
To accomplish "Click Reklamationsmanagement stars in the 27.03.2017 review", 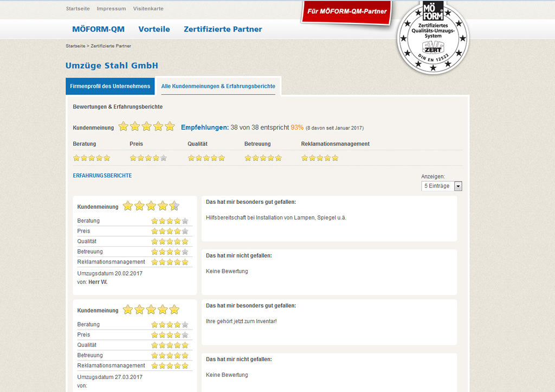I will coord(170,365).
